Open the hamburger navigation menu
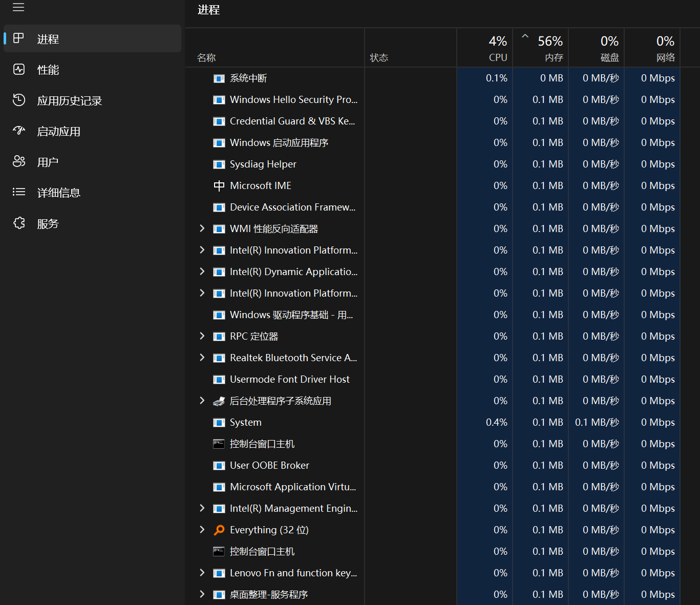The width and height of the screenshot is (700, 605). click(x=18, y=7)
